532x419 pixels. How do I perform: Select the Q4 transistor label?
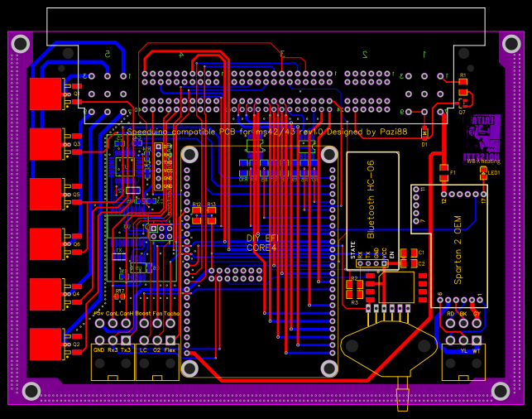(76, 294)
